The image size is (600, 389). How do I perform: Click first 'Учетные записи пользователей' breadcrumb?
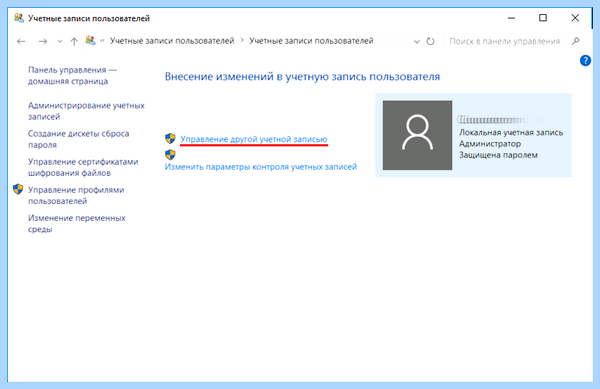click(172, 41)
